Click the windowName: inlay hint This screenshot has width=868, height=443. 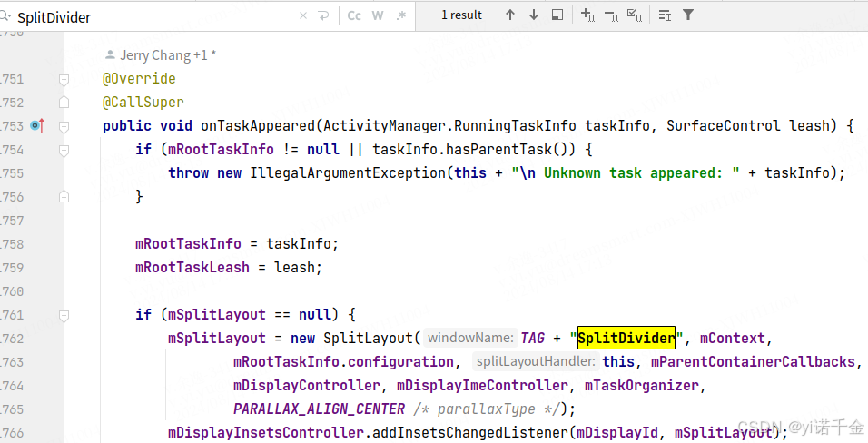(x=470, y=338)
